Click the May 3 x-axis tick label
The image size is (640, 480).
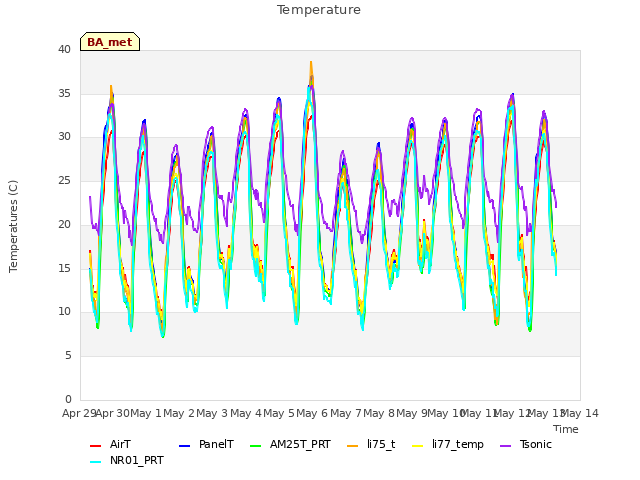click(212, 413)
